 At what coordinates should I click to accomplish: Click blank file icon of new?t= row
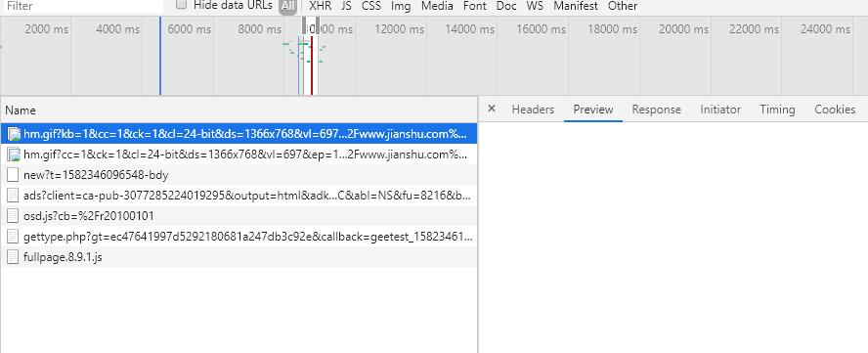14,175
